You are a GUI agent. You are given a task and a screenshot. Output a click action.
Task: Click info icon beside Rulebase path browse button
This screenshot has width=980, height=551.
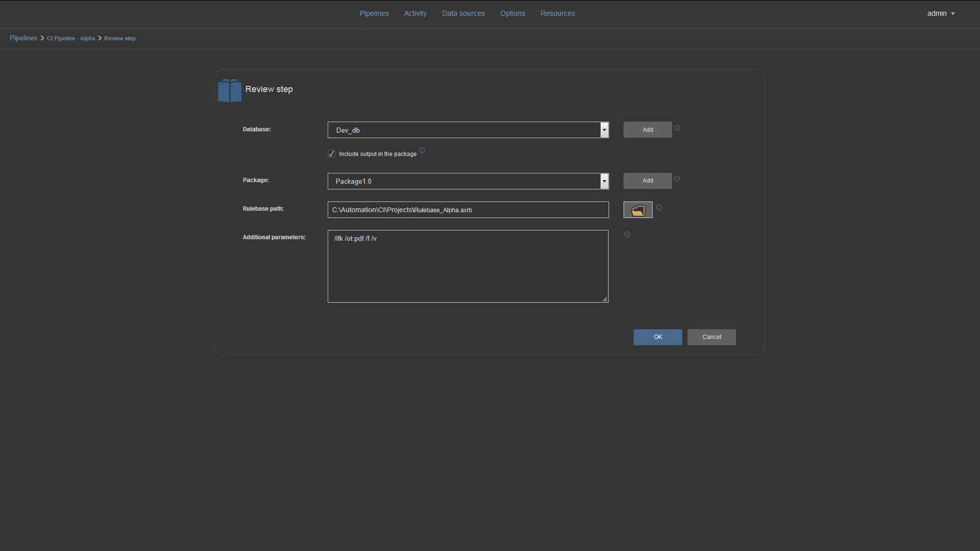[x=659, y=208]
